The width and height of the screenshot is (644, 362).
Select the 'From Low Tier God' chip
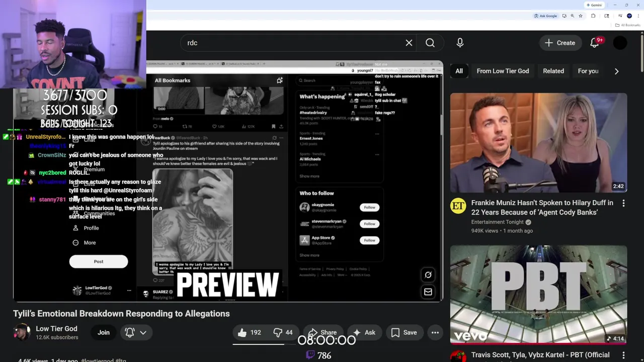coord(503,71)
